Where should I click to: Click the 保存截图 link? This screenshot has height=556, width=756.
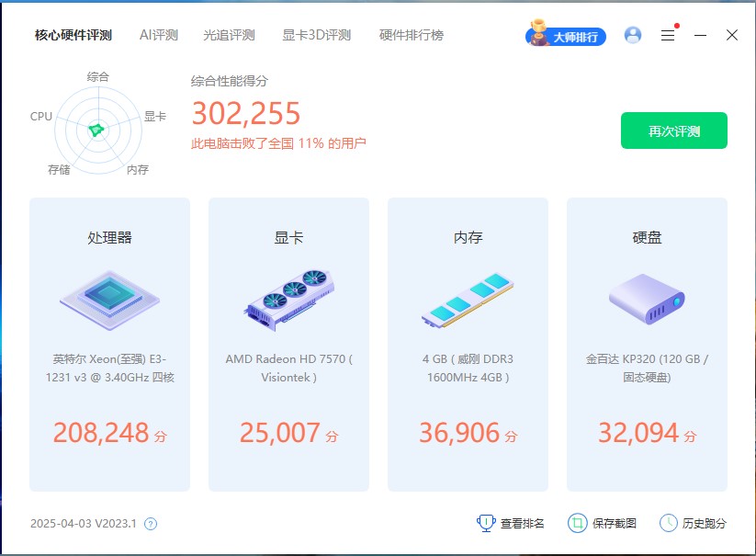tap(615, 524)
